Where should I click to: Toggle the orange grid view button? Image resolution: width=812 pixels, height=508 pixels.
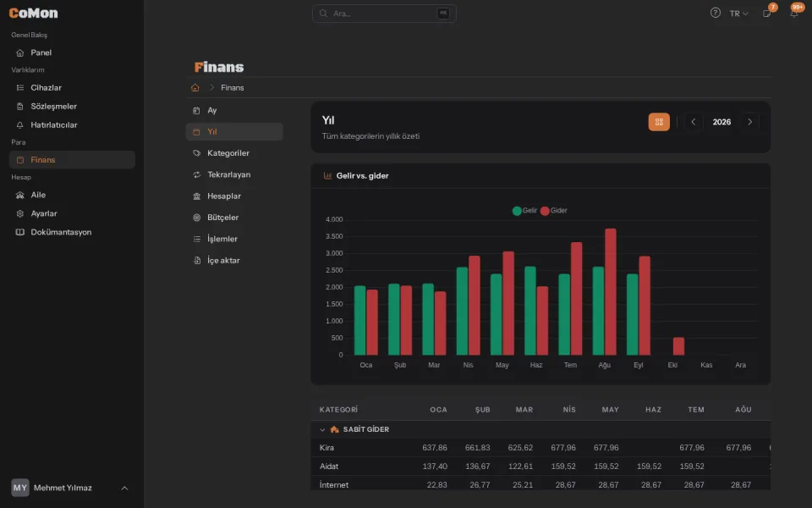pyautogui.click(x=659, y=122)
